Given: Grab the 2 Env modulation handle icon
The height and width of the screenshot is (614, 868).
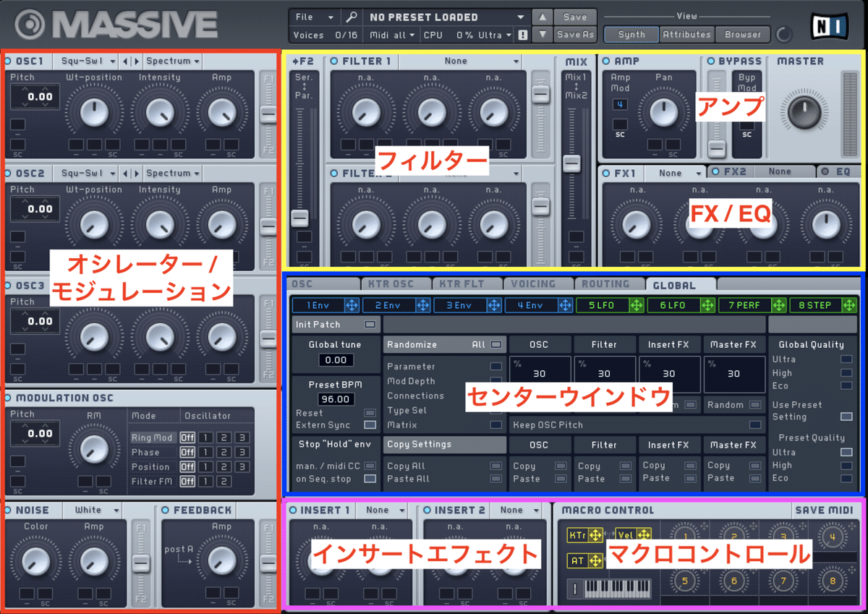Looking at the screenshot, I should [422, 305].
